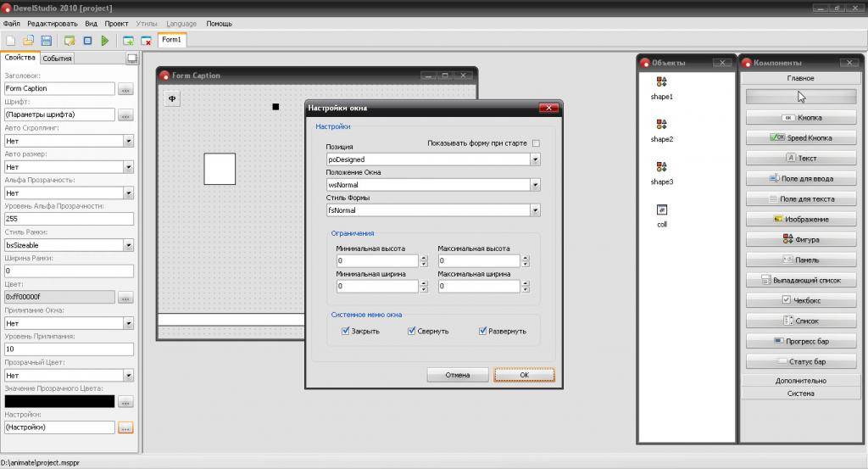Click the Уровень Альфа Прозрачности field
The image size is (868, 469).
click(70, 219)
